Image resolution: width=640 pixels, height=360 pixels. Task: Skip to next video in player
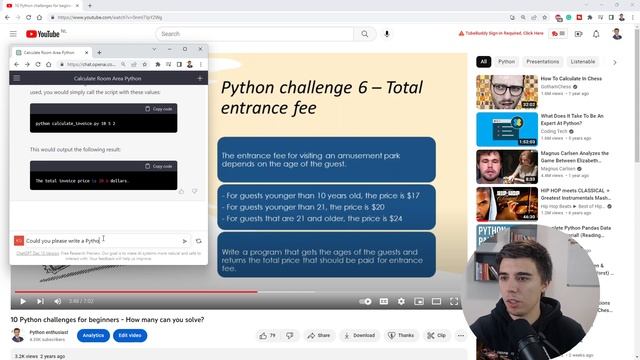pyautogui.click(x=40, y=301)
